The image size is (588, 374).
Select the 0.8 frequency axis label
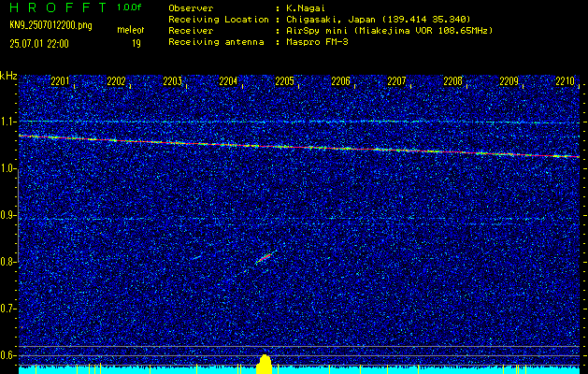[x=7, y=262]
